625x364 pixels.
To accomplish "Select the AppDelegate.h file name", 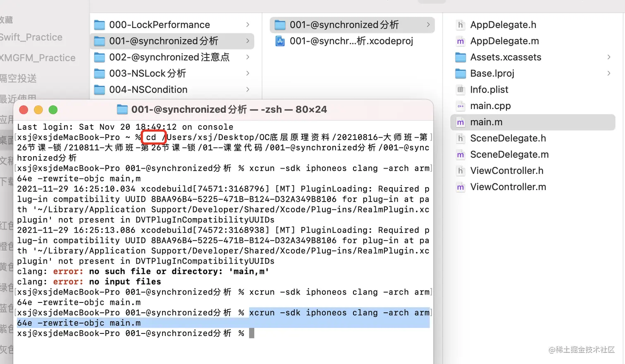I will [x=503, y=25].
